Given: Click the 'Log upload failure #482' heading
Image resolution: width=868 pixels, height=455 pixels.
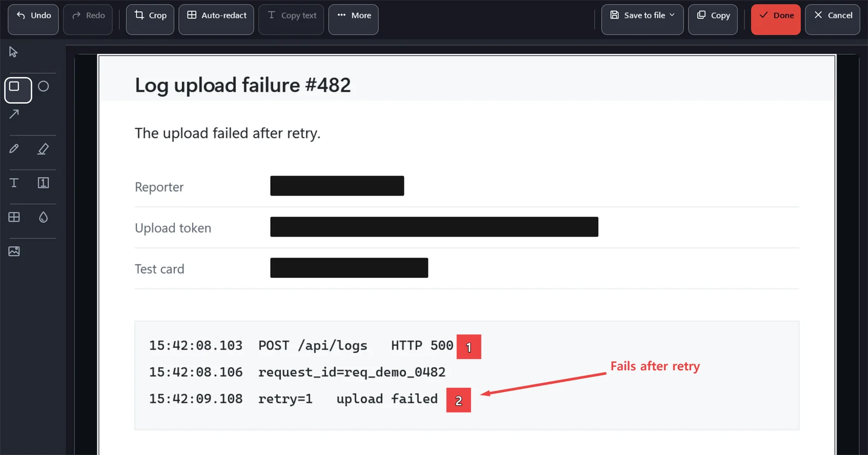Looking at the screenshot, I should tap(243, 85).
